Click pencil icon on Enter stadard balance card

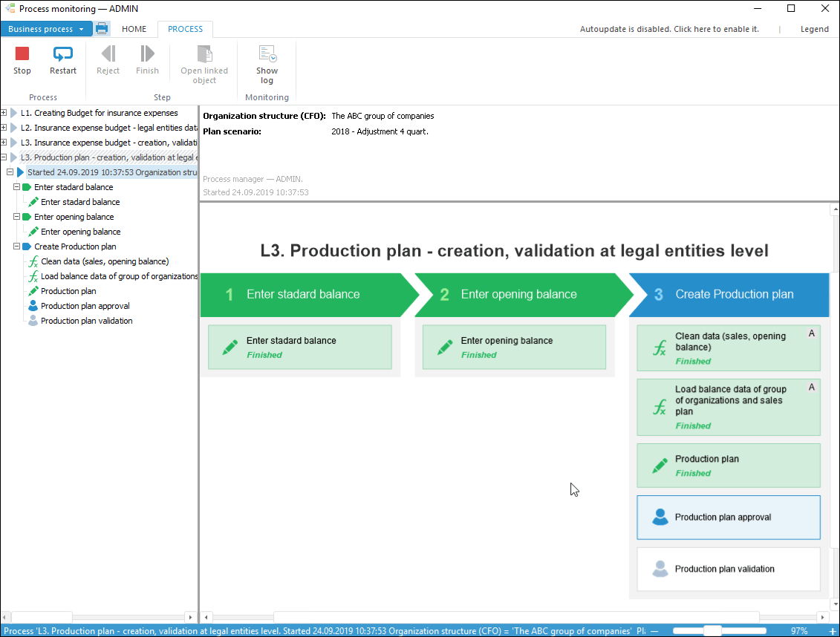[x=230, y=347]
